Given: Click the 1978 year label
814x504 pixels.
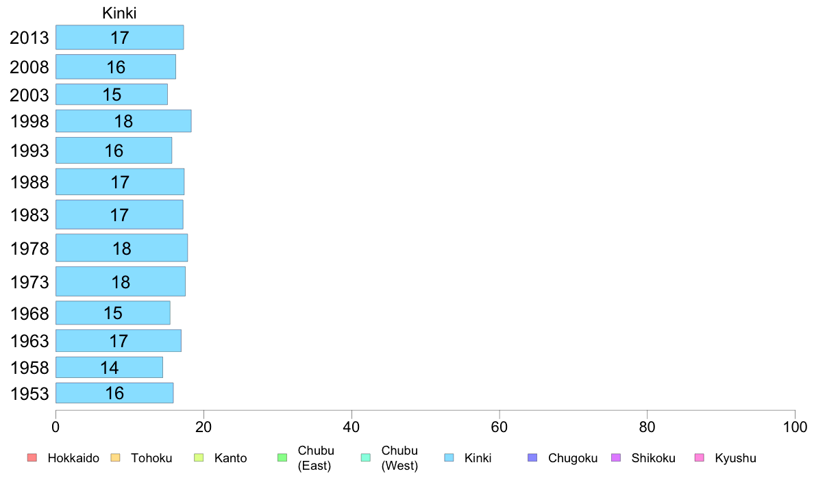Looking at the screenshot, I should [x=29, y=249].
